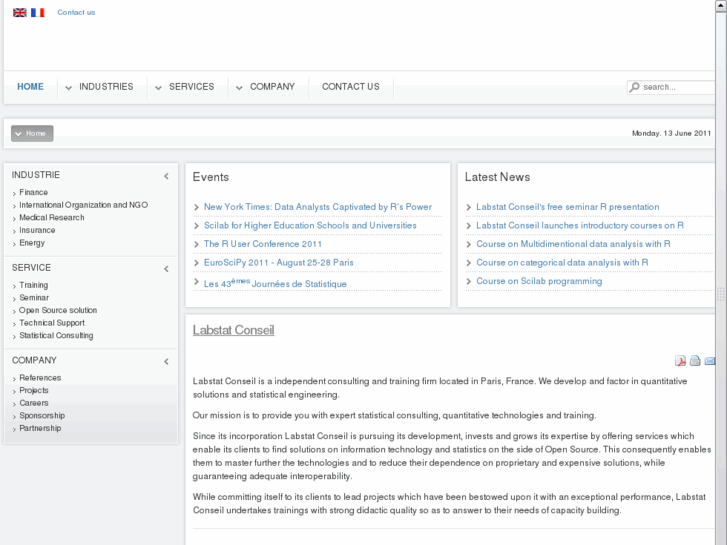
Task: Open the Home breadcrumb dropdown button
Action: pos(32,134)
